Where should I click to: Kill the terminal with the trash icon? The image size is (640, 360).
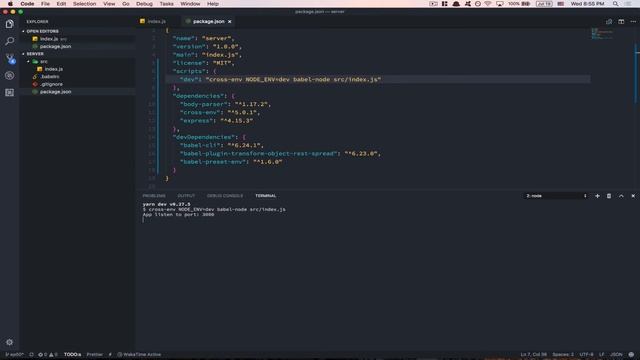coord(609,196)
